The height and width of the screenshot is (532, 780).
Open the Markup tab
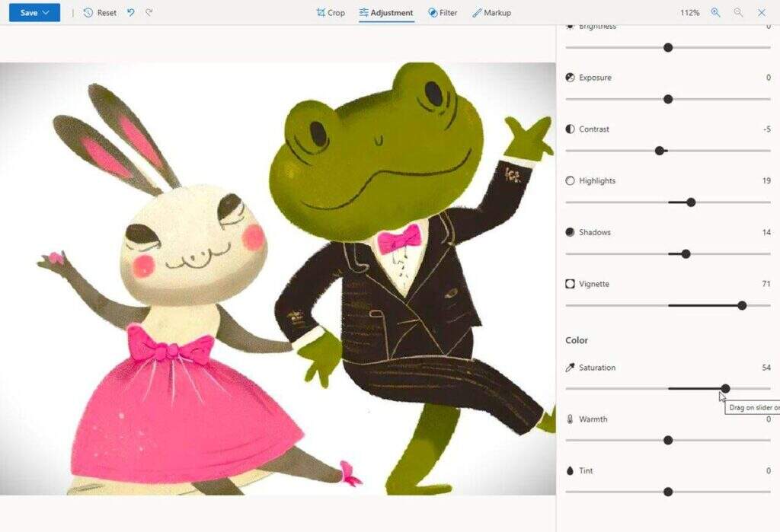point(491,12)
